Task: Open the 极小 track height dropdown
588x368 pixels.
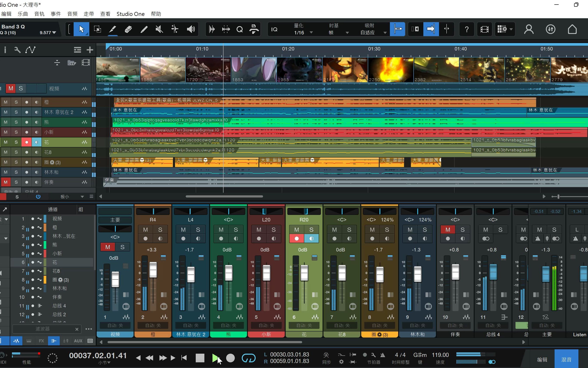Action: (x=72, y=197)
